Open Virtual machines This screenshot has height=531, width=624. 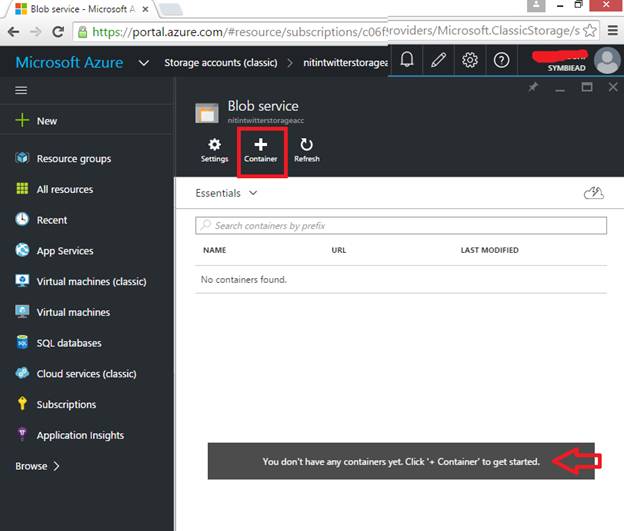(62, 312)
